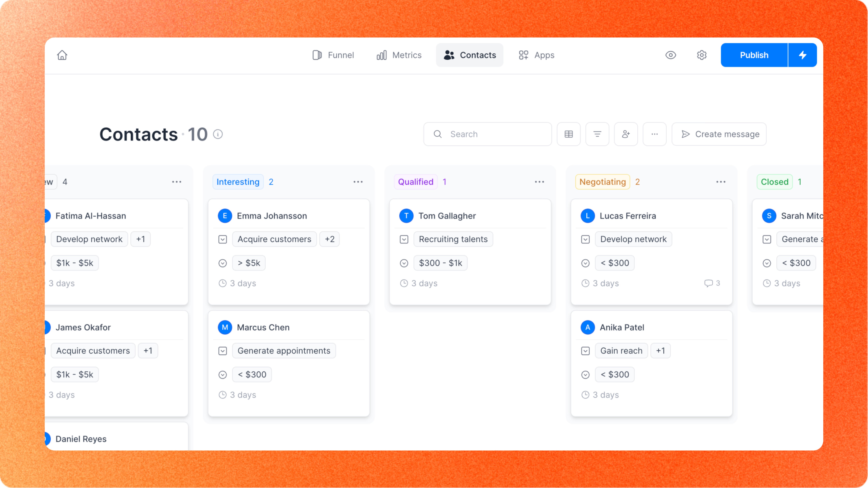Click the contacts count info icon

coord(218,134)
